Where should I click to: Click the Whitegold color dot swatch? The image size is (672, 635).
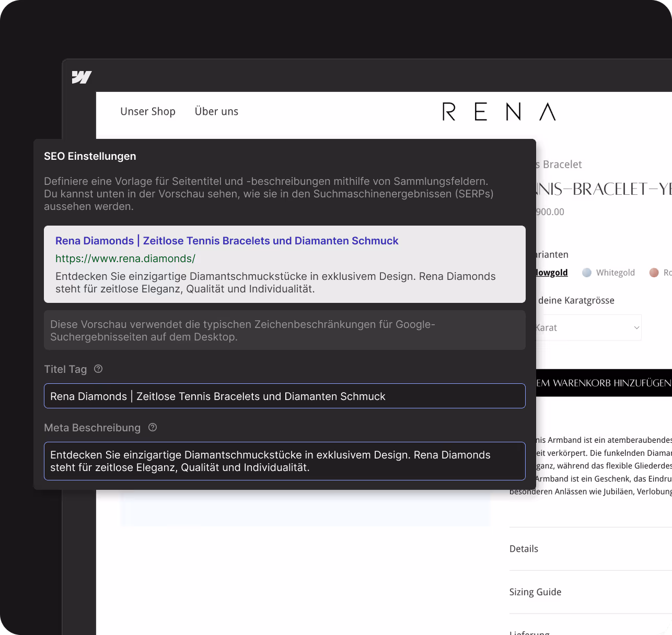[586, 272]
